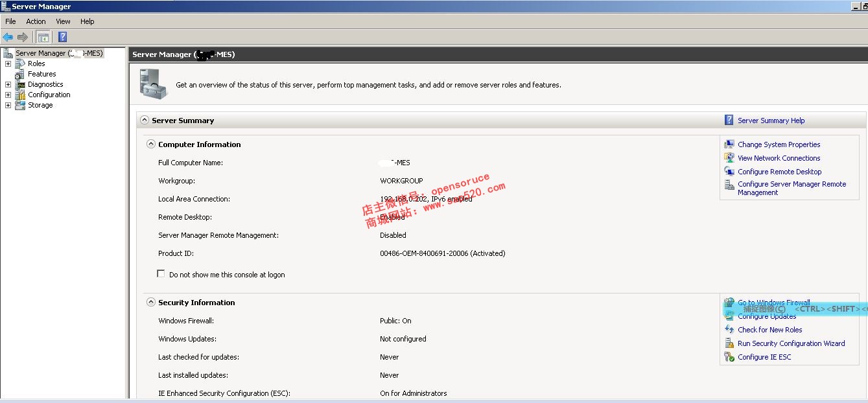This screenshot has width=868, height=403.
Task: Select the Storage node icon in tree
Action: pos(20,105)
